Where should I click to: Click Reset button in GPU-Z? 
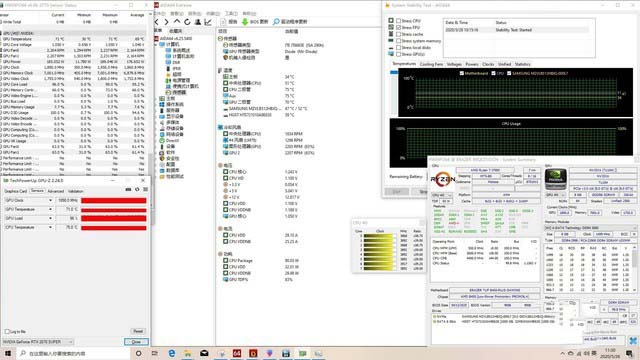138,331
